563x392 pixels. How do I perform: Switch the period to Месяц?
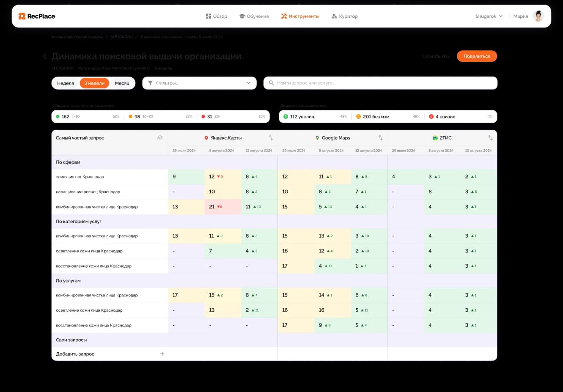pos(122,83)
